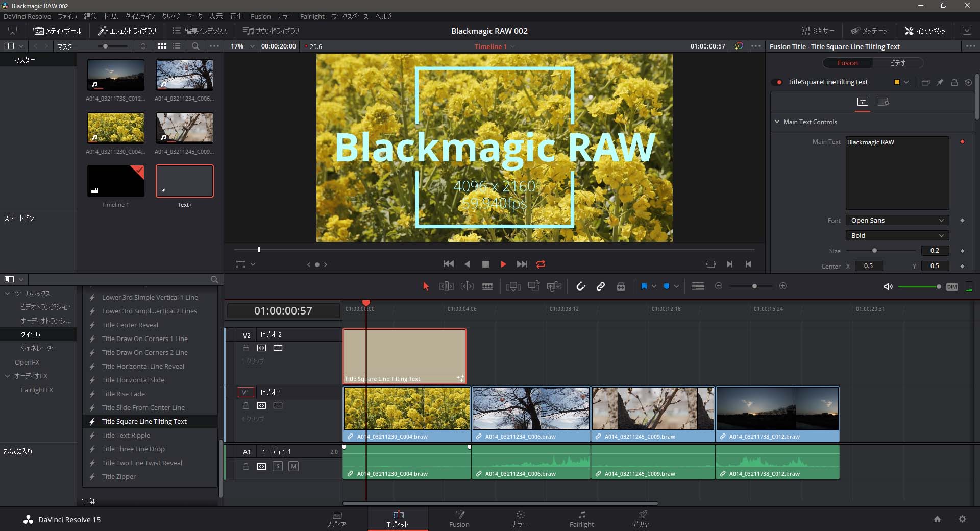
Task: Zoom in timeline with plus icon
Action: 783,286
